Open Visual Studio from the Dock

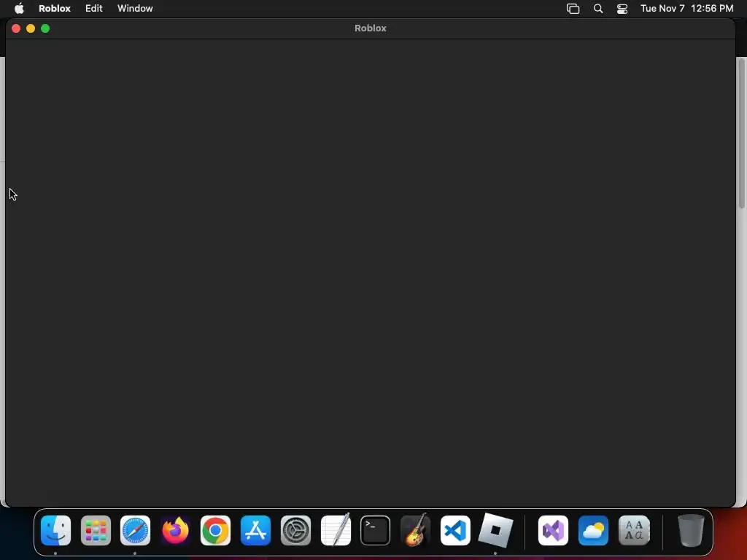[553, 531]
